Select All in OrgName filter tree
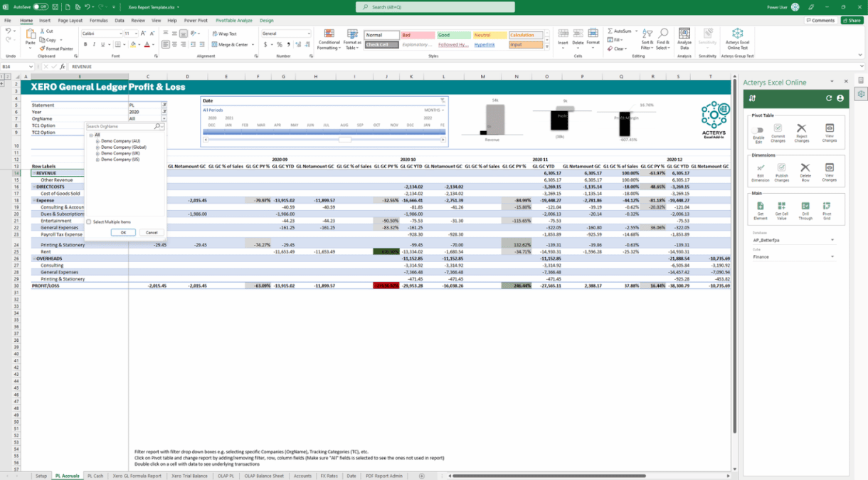 tap(97, 135)
